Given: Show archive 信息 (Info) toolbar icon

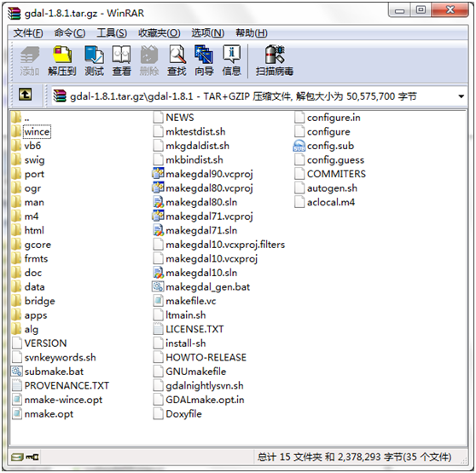Looking at the screenshot, I should tap(231, 61).
